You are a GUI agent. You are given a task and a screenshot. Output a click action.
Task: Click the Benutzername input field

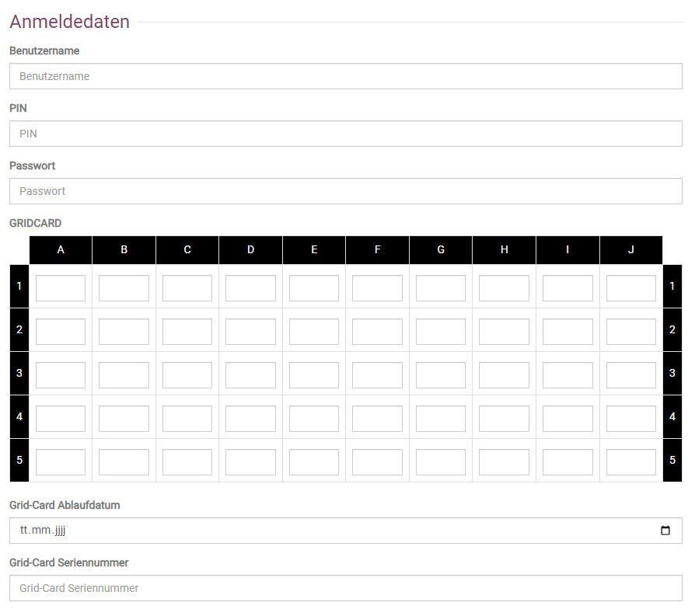[x=345, y=76]
